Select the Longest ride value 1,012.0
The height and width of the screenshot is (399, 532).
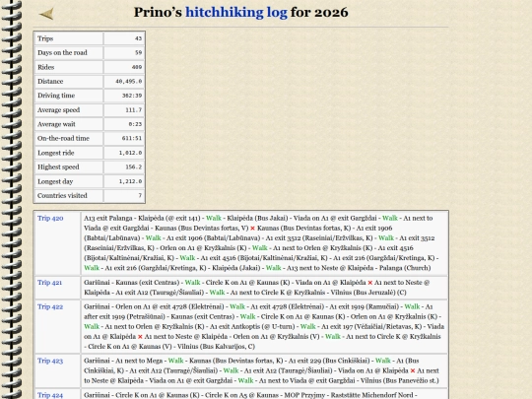130,153
